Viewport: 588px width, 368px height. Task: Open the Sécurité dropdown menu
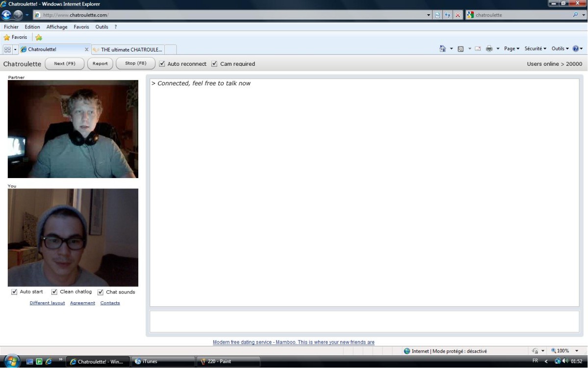pyautogui.click(x=535, y=49)
